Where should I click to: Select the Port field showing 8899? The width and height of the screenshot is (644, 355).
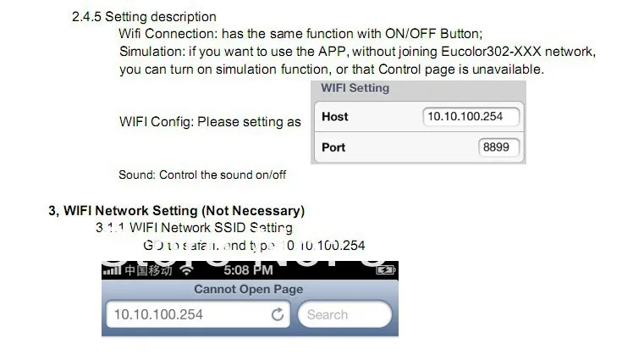[498, 147]
